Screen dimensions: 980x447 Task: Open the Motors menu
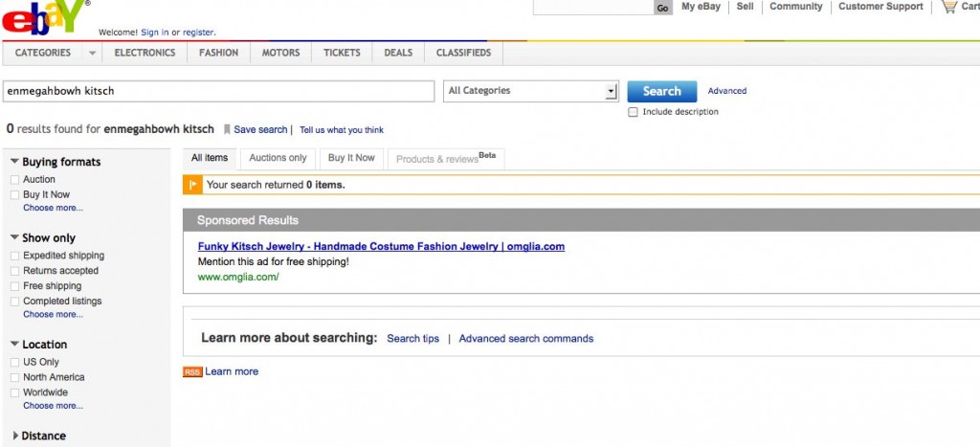coord(280,54)
